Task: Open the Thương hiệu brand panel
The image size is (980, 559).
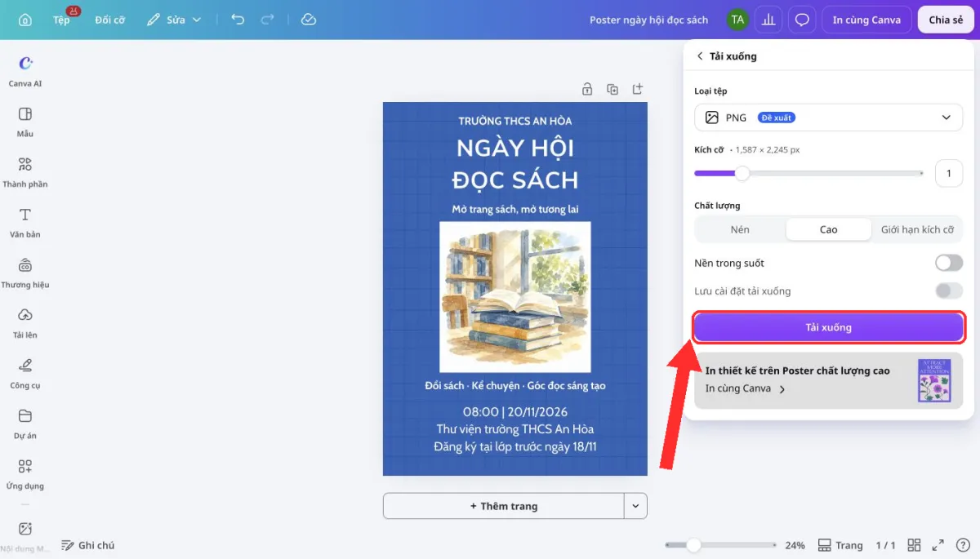Action: [25, 273]
